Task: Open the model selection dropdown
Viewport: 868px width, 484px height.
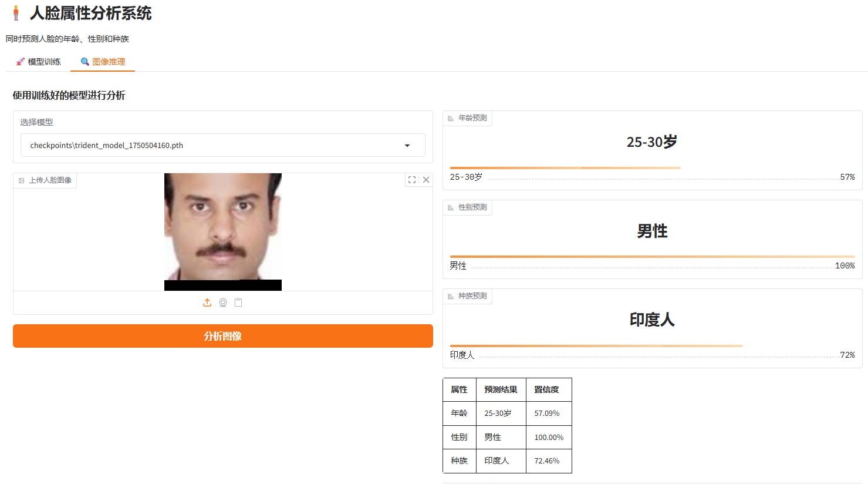Action: click(223, 145)
